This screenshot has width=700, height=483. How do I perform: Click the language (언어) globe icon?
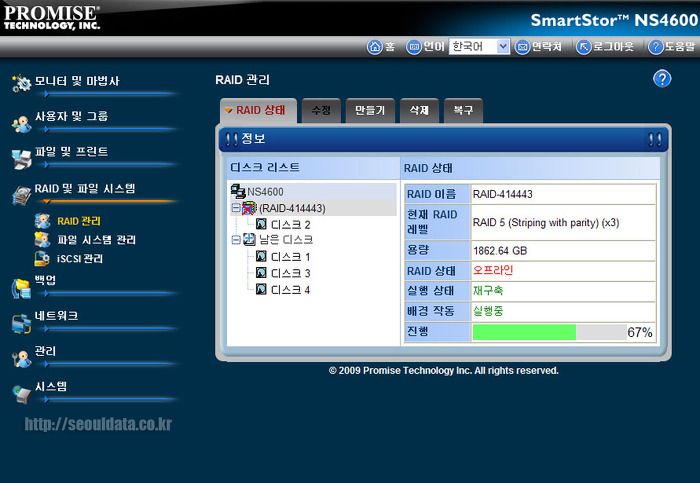(413, 46)
